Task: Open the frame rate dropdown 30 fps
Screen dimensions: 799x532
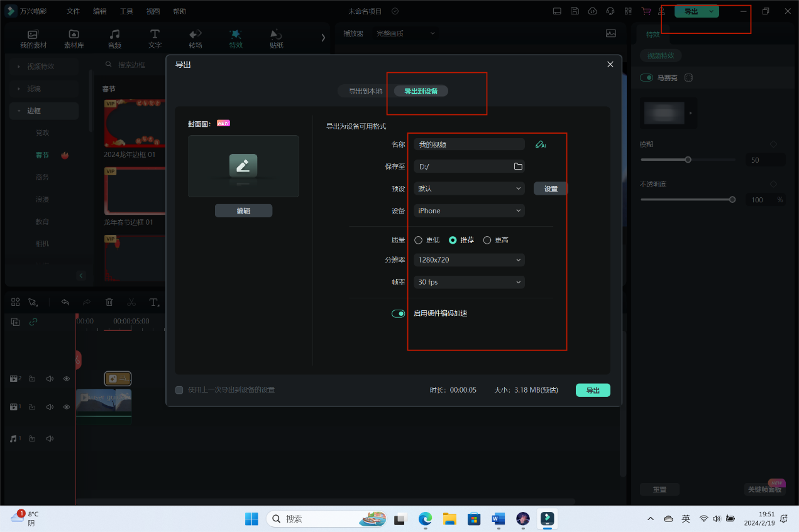Action: [x=469, y=283]
